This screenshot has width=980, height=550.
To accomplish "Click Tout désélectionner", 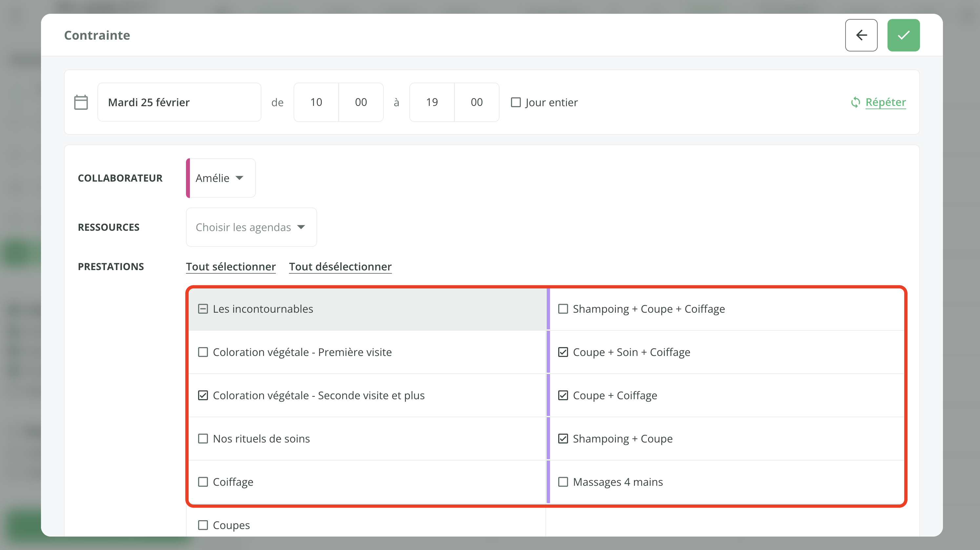I will [340, 266].
